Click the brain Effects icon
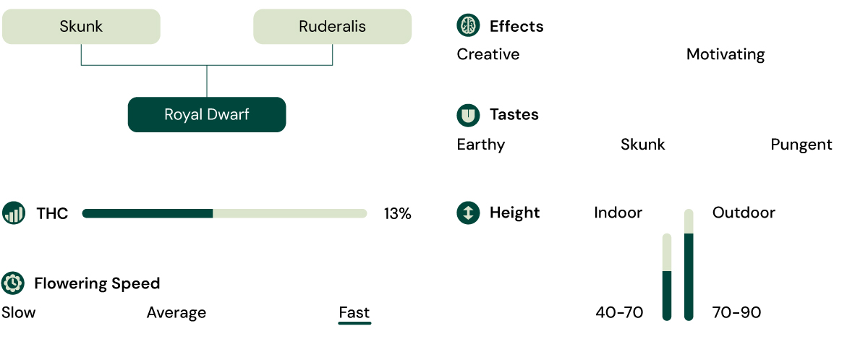This screenshot has height=347, width=868. (x=468, y=26)
